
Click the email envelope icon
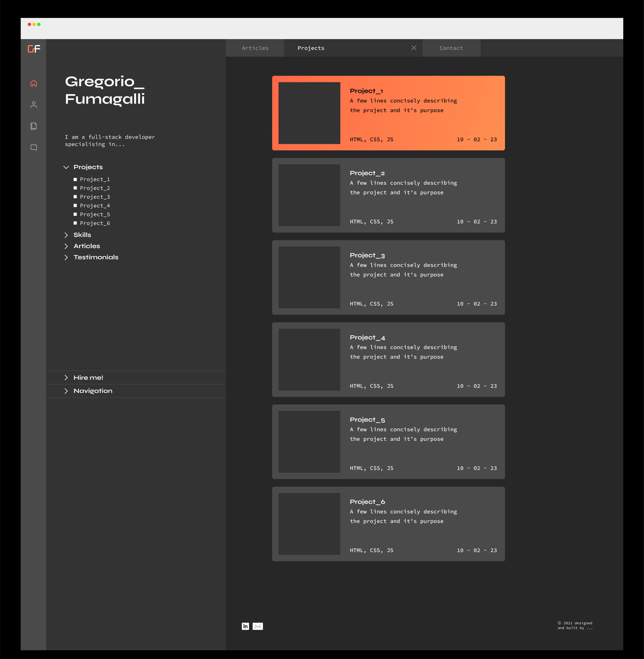tap(258, 626)
